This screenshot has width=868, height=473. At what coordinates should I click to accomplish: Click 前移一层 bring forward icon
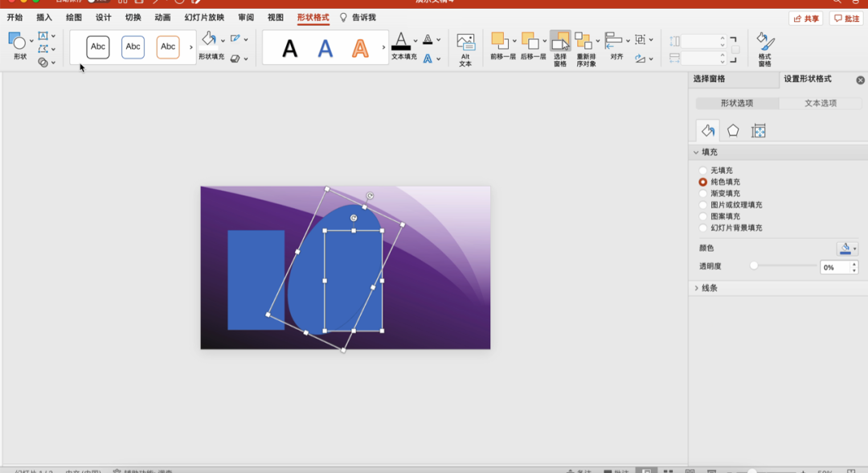click(499, 40)
